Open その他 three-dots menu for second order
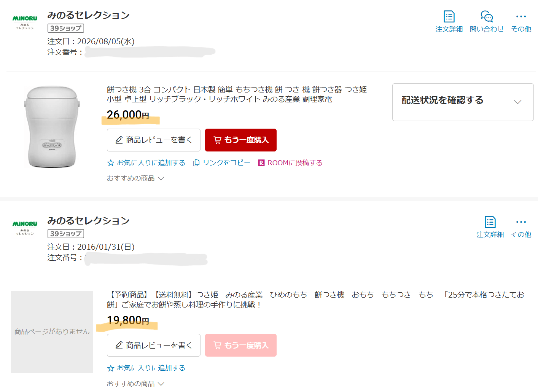 (x=521, y=227)
